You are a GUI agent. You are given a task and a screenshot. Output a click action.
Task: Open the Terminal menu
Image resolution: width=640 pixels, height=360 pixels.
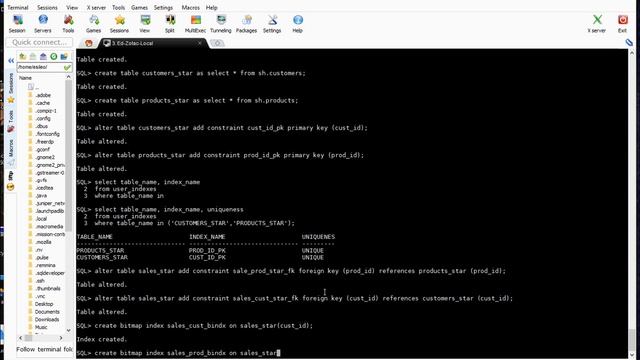pyautogui.click(x=18, y=7)
